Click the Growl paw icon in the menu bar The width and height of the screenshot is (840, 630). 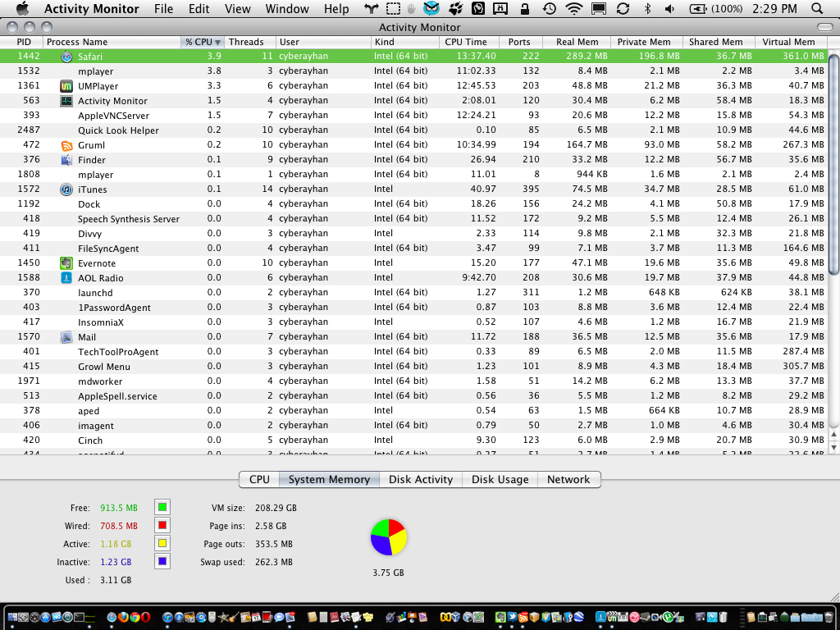455,8
